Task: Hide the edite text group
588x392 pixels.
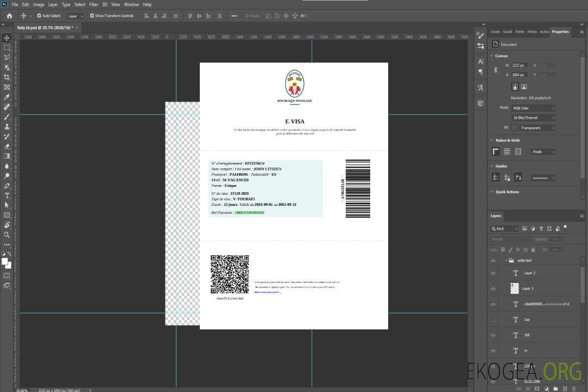Action: (493, 260)
